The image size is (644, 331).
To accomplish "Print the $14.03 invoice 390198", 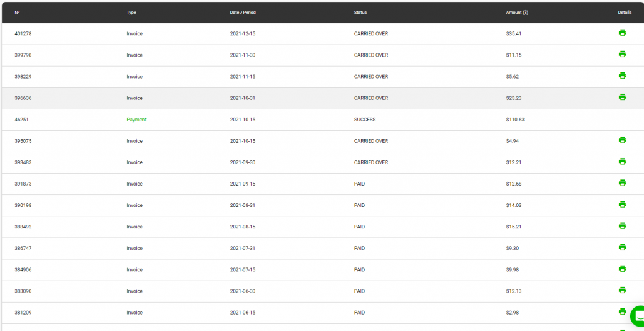I will [622, 205].
